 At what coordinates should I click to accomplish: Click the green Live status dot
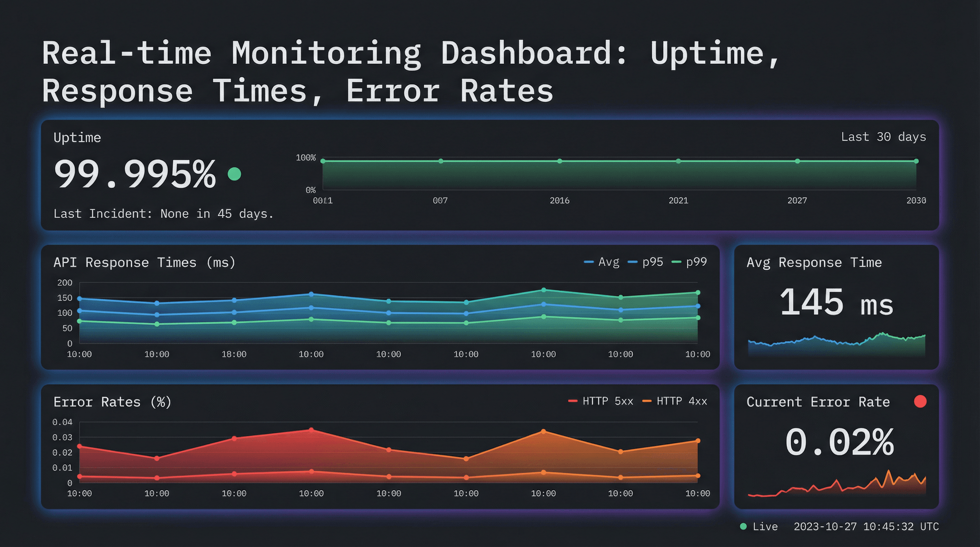(x=743, y=526)
